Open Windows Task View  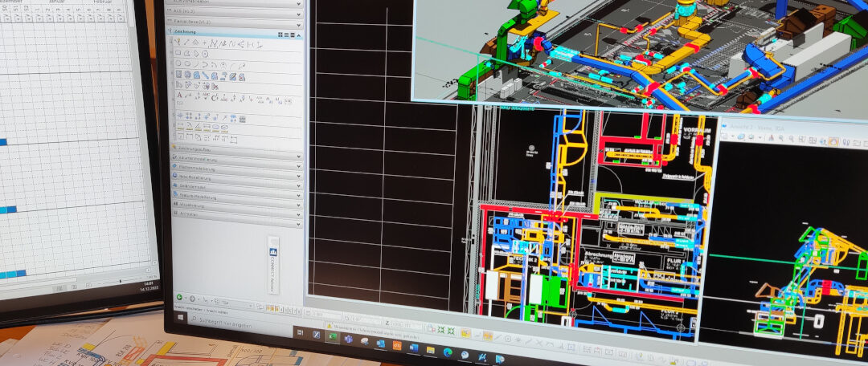tap(300, 332)
